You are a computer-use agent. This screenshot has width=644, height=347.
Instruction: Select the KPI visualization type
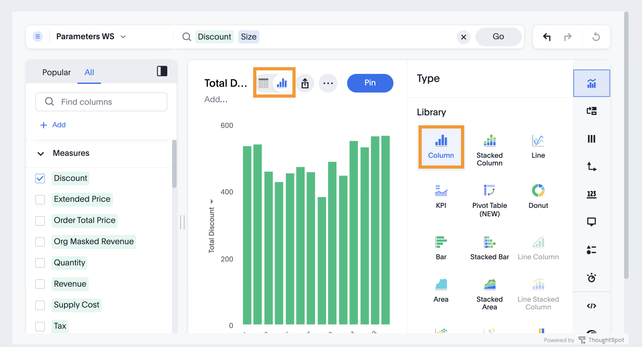tap(441, 197)
